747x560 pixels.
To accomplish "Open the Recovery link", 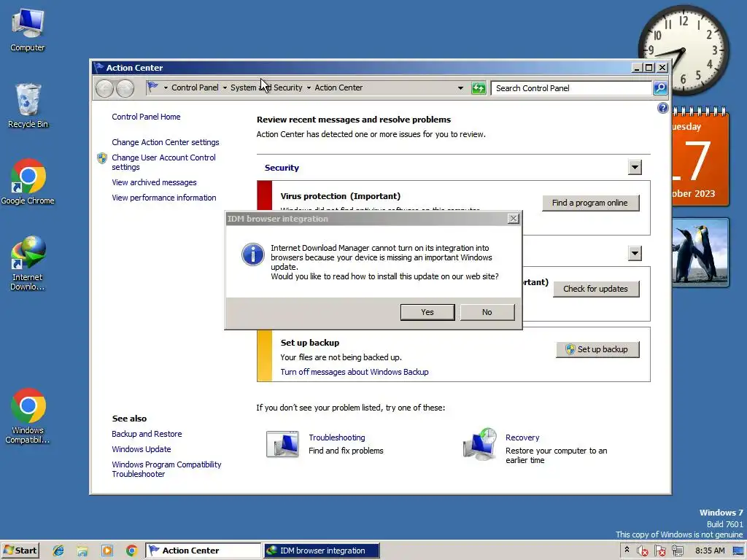I will point(522,437).
